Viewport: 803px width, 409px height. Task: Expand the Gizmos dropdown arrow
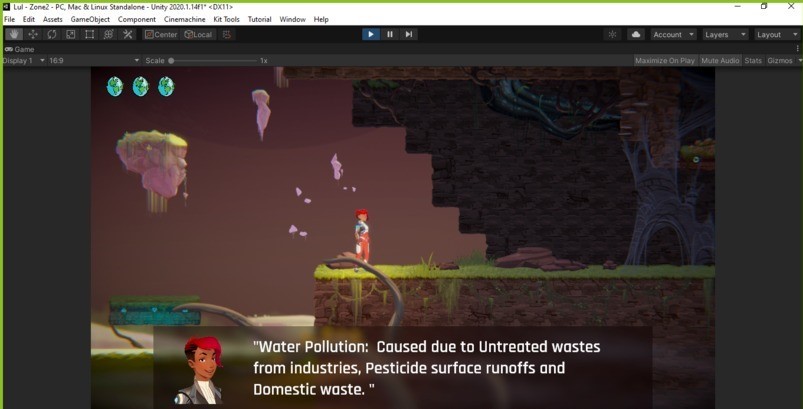799,60
